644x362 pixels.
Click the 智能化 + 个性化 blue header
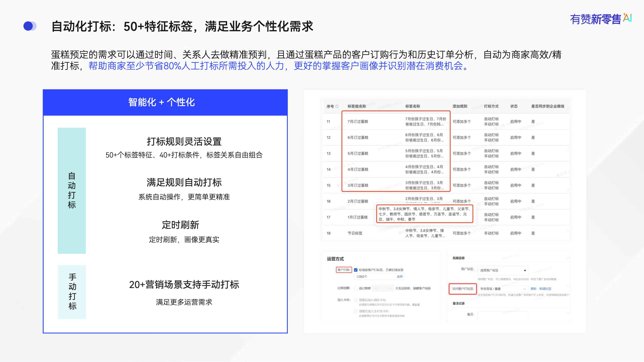165,102
